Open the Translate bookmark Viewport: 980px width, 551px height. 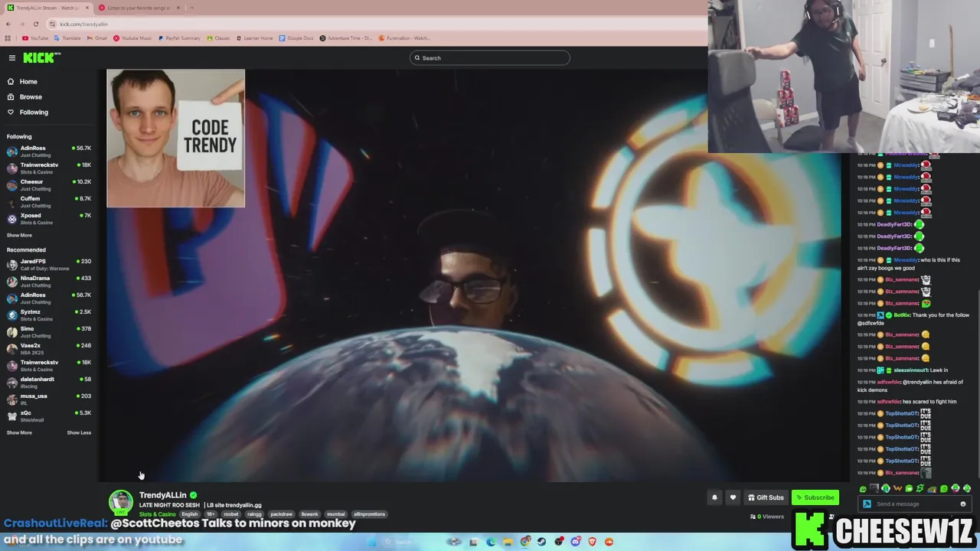pyautogui.click(x=67, y=38)
